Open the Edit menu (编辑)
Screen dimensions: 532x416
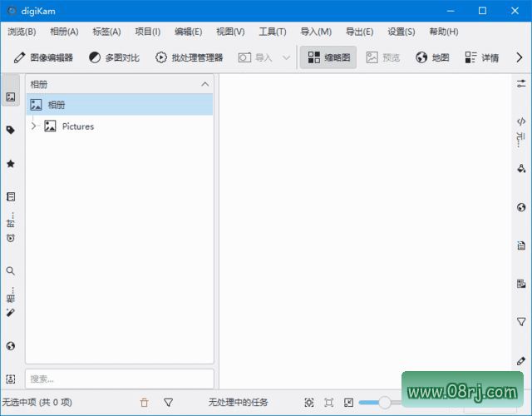click(189, 32)
